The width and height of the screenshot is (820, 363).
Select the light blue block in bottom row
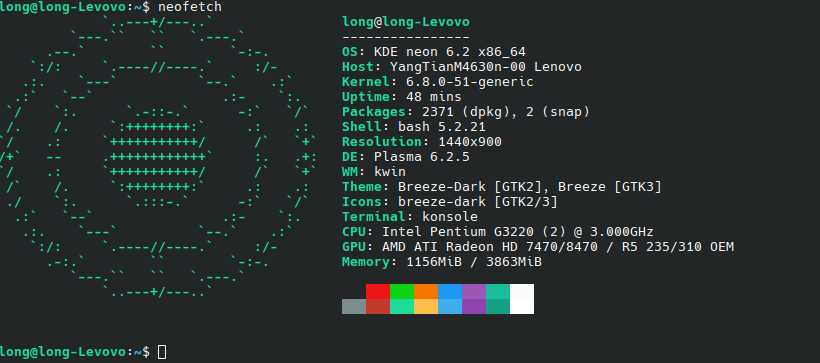(x=450, y=307)
